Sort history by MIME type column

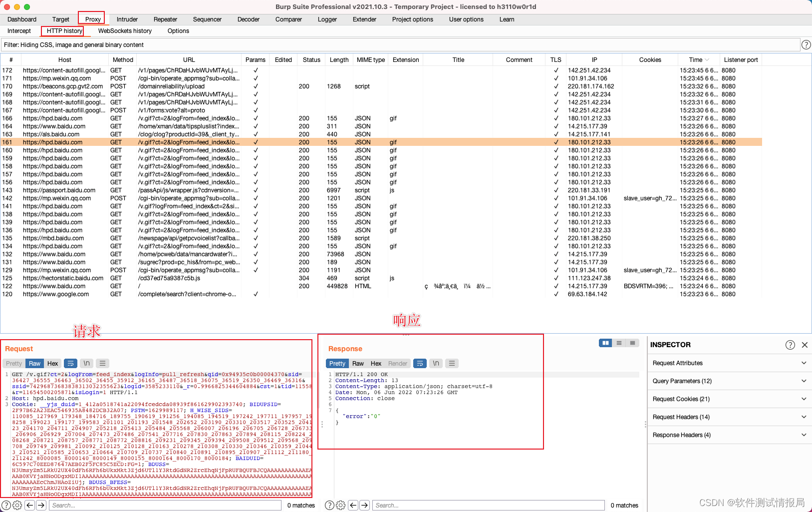point(371,60)
